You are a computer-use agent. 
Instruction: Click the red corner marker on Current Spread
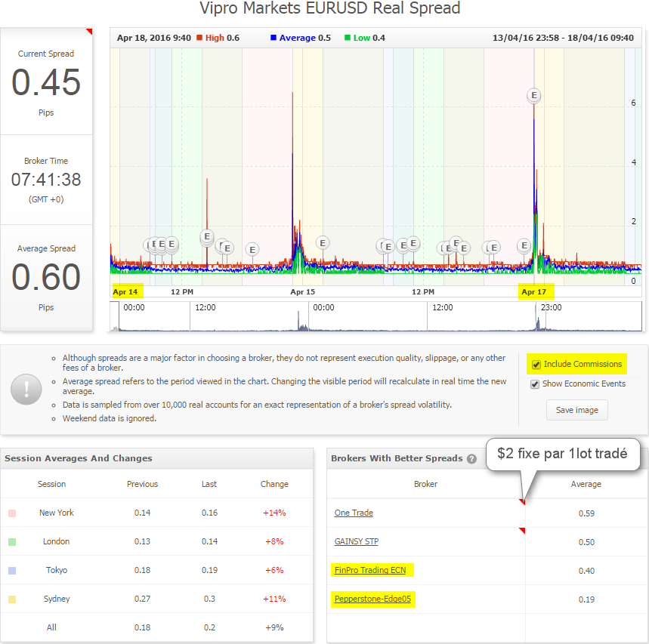[89, 32]
